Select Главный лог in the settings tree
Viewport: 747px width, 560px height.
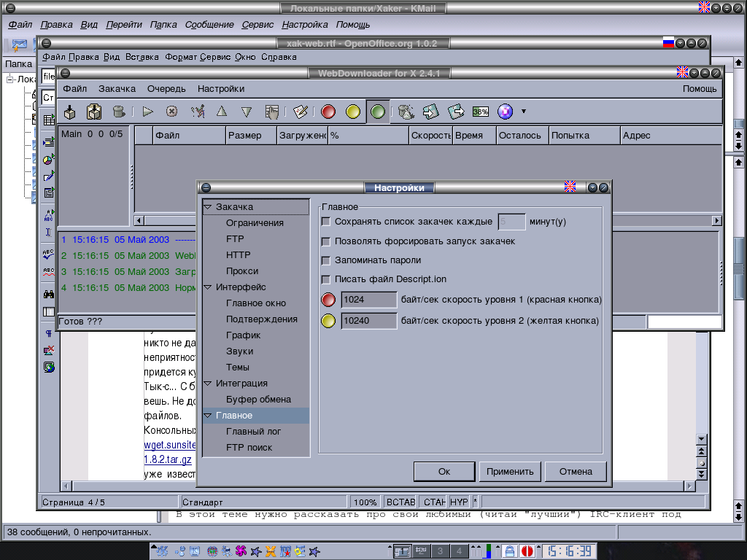pyautogui.click(x=253, y=432)
